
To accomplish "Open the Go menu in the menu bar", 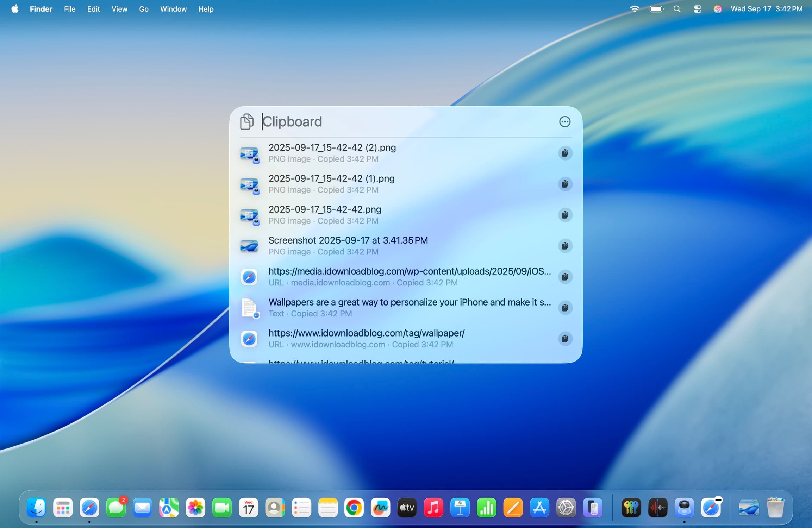I will coord(144,9).
